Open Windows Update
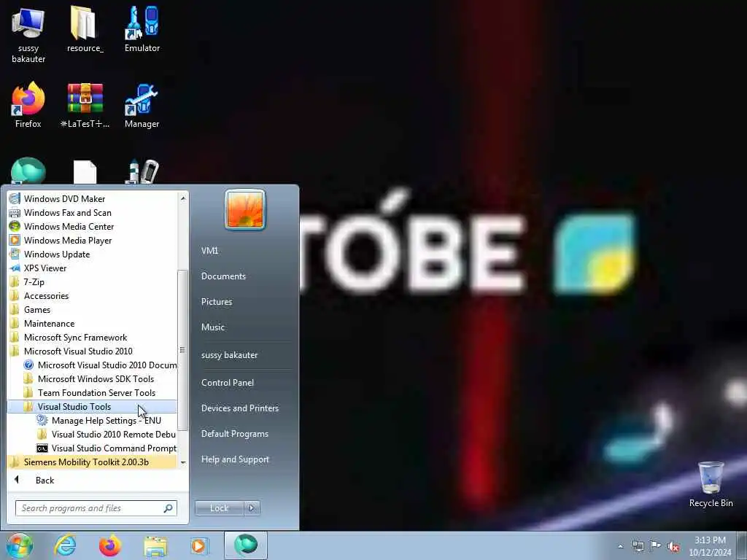Screen dimensions: 747x560 pos(93,254)
